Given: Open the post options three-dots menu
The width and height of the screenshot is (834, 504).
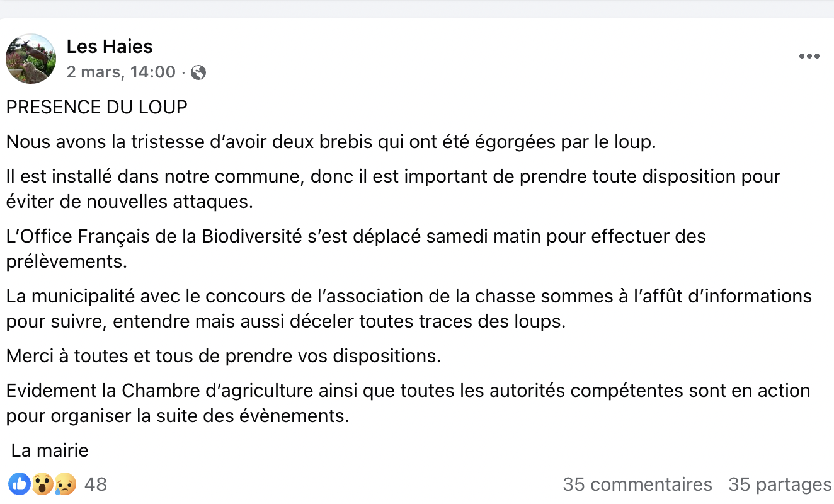Looking at the screenshot, I should [x=809, y=57].
